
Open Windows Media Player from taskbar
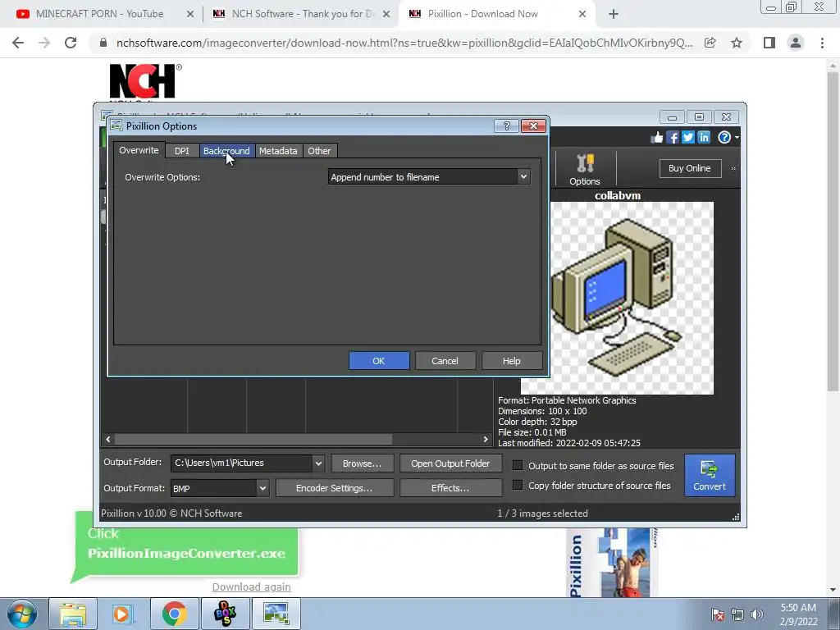[x=122, y=614]
